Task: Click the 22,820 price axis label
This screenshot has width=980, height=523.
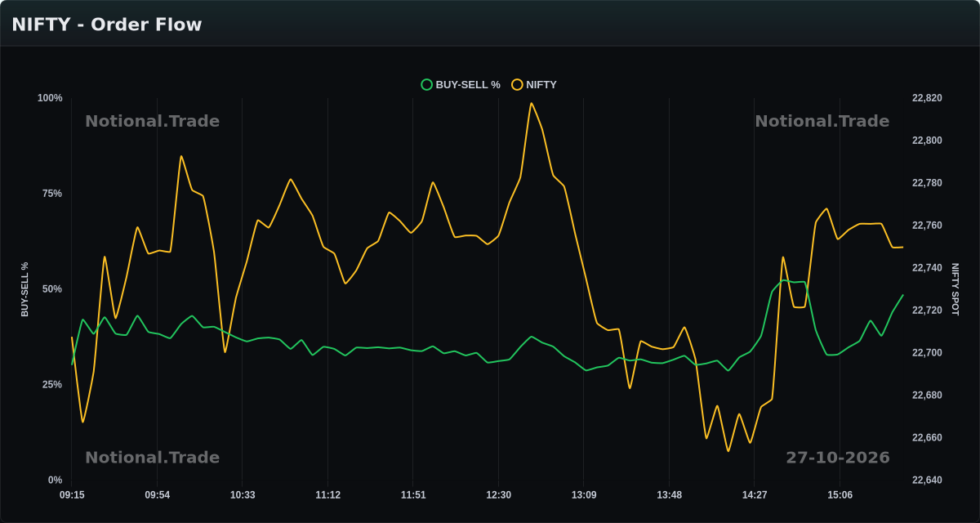Action: [x=927, y=98]
